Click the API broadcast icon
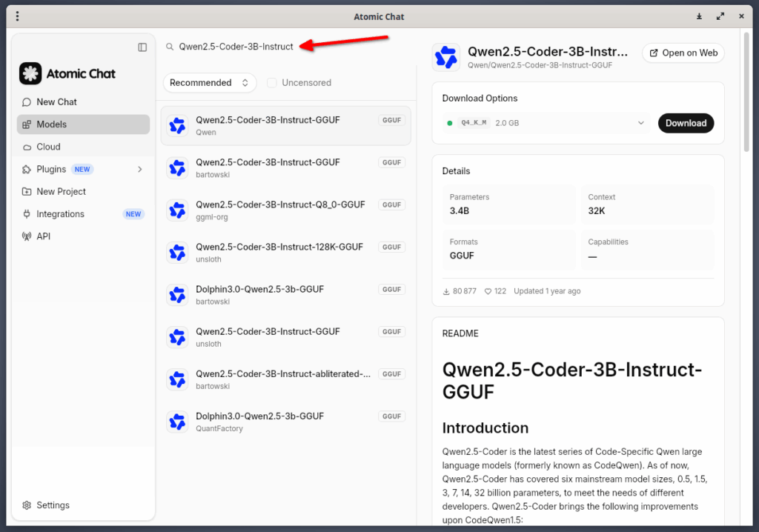759x532 pixels. click(27, 236)
